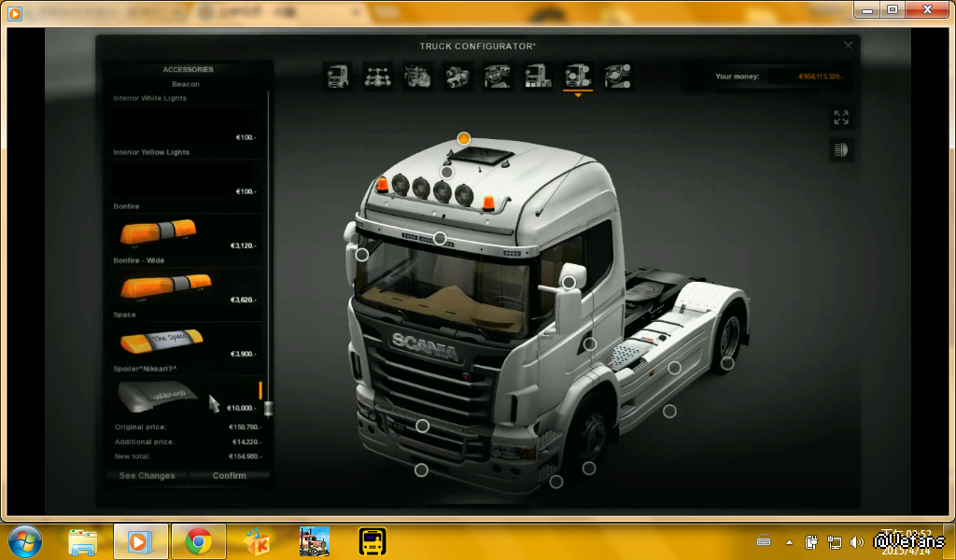Open the Windows Start menu
The image size is (956, 560).
[25, 541]
